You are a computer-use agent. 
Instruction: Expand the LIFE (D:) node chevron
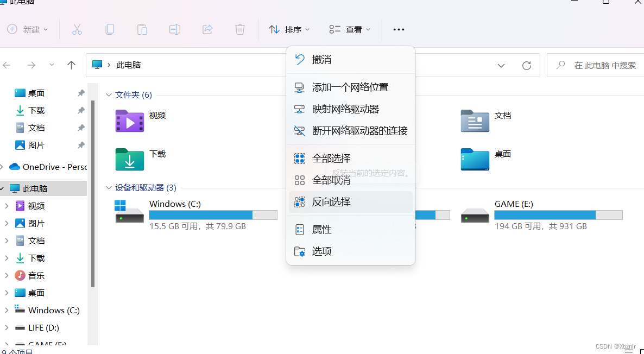7,328
